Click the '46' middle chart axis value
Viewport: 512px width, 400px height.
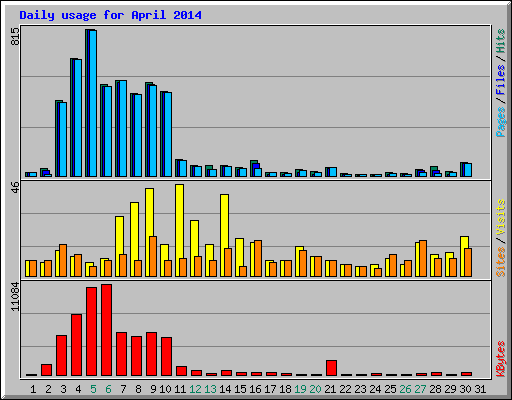pyautogui.click(x=15, y=188)
